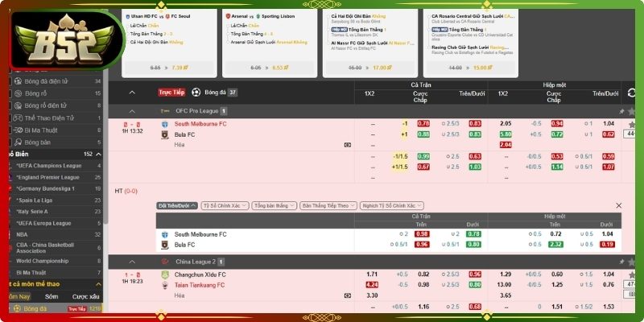Select *Spain La Liga in sidebar
Image resolution: width=644 pixels, height=322 pixels.
[34, 200]
